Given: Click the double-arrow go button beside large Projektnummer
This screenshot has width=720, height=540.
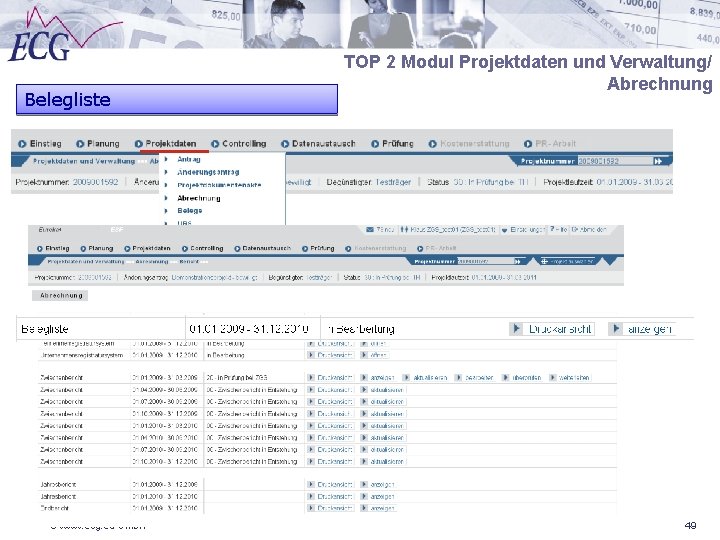Looking at the screenshot, I should [x=658, y=161].
